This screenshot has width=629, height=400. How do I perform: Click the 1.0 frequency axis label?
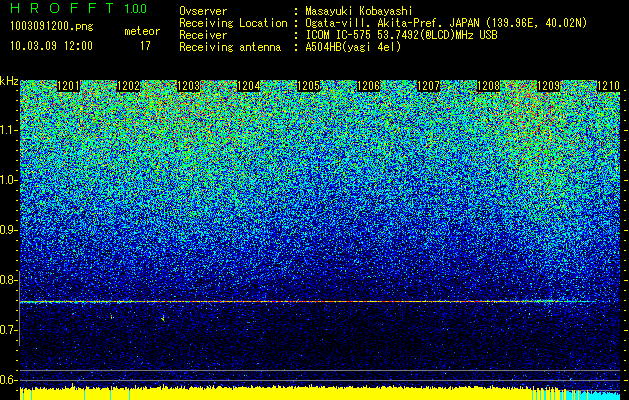pos(9,180)
